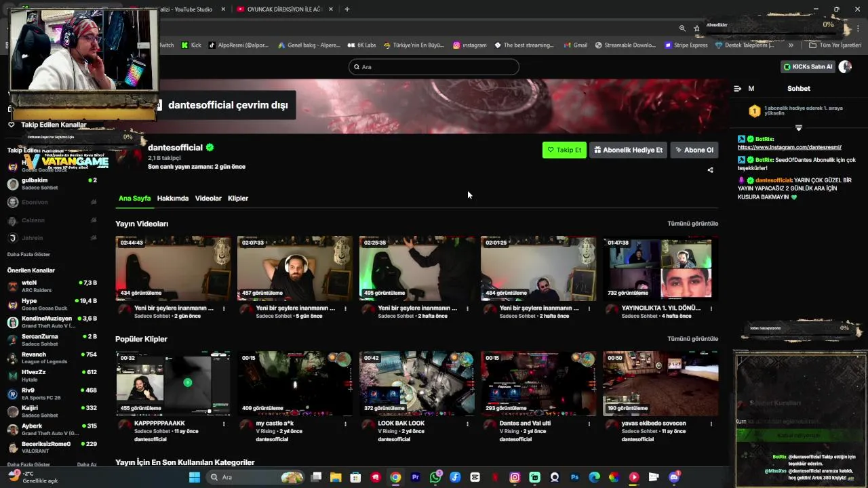Viewport: 868px width, 488px height.
Task: Open the Kick bookmark in bookmarks bar
Action: tap(191, 45)
